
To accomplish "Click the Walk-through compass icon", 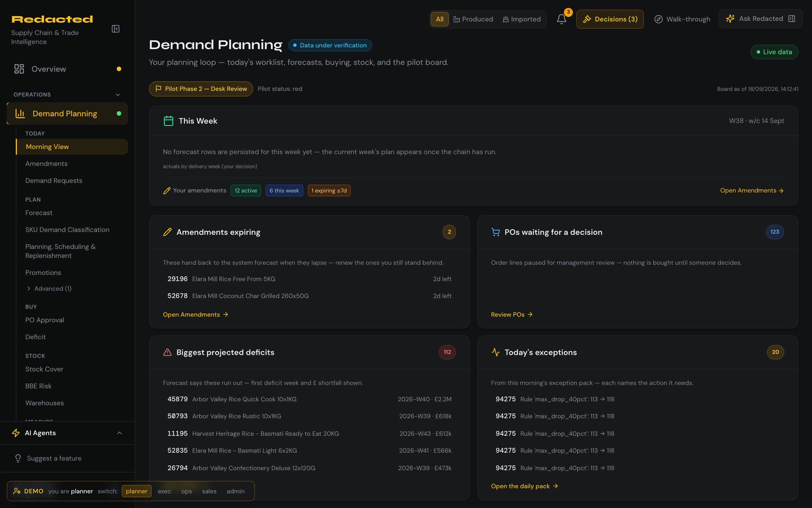I will 659,19.
